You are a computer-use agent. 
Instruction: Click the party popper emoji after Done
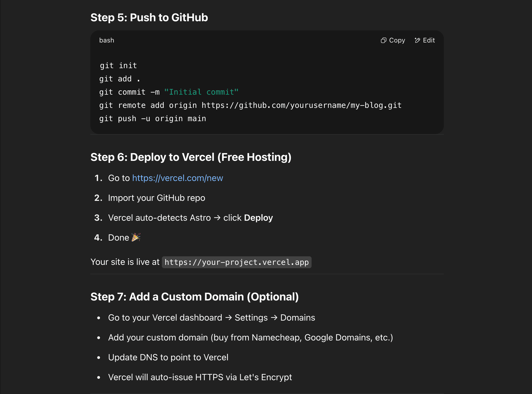click(136, 237)
